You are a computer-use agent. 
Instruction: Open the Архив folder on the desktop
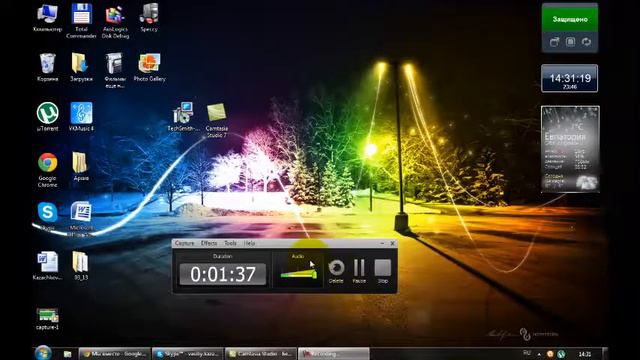coord(81,167)
